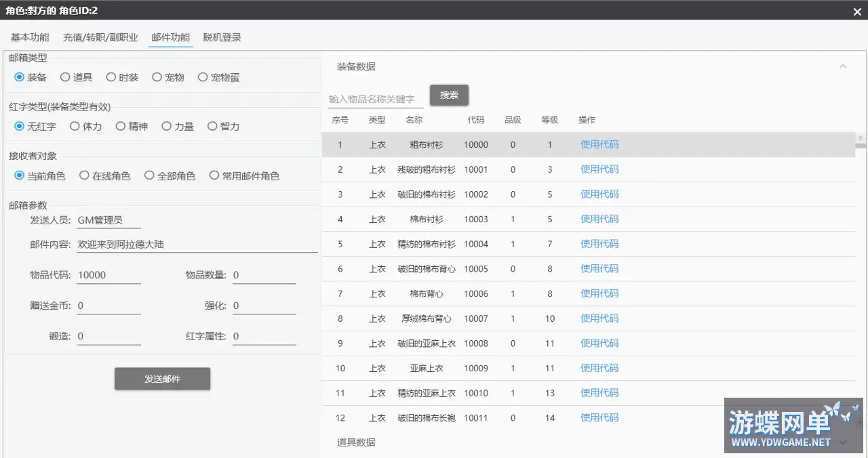Click the 赠送金币 input field
This screenshot has width=868, height=458.
109,306
